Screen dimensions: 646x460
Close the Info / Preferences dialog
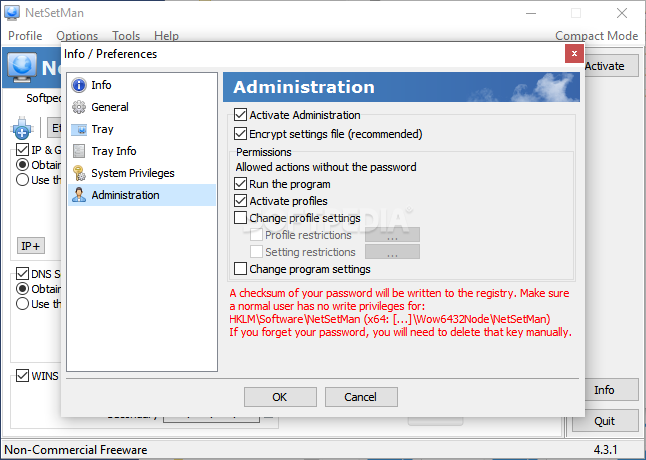coord(574,54)
